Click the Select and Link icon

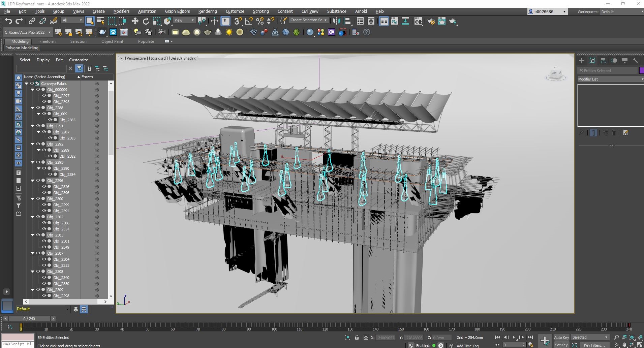pyautogui.click(x=32, y=21)
